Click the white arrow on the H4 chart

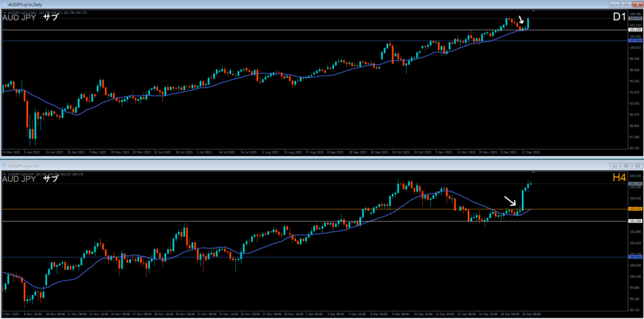click(x=511, y=201)
